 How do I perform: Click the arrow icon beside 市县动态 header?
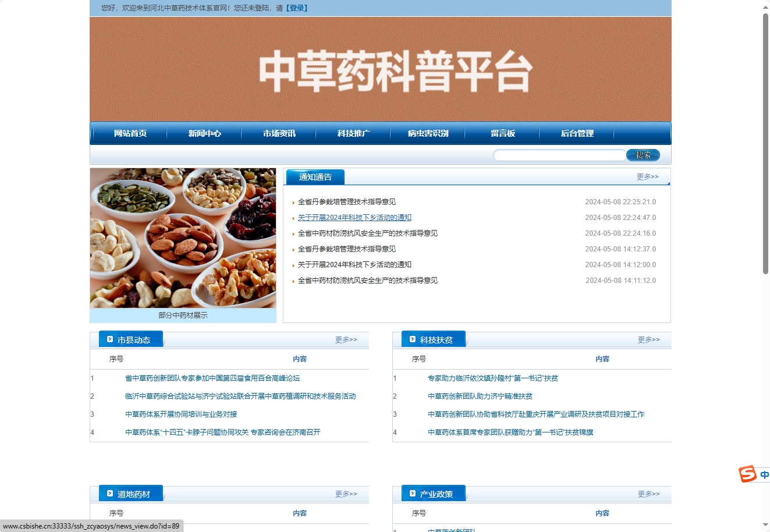point(110,338)
